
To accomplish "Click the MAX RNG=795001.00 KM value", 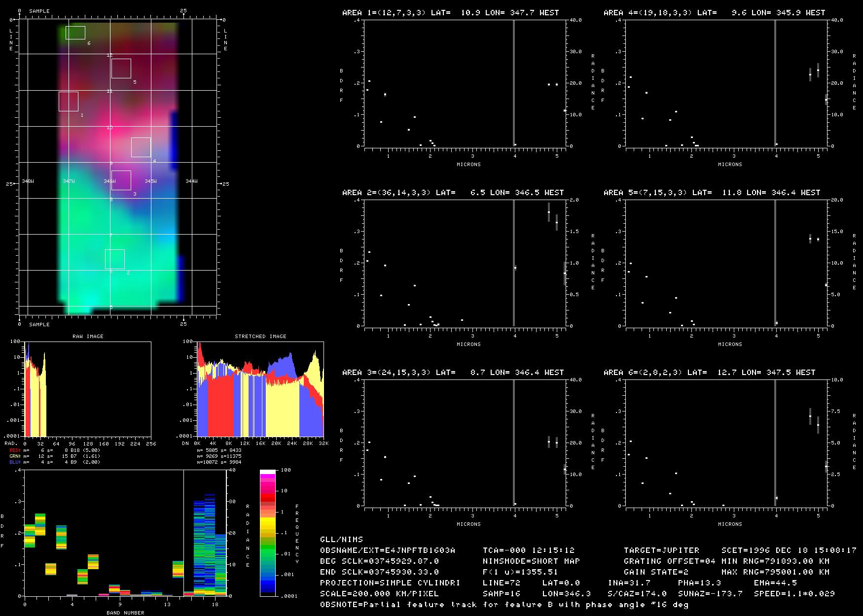I will (x=776, y=572).
